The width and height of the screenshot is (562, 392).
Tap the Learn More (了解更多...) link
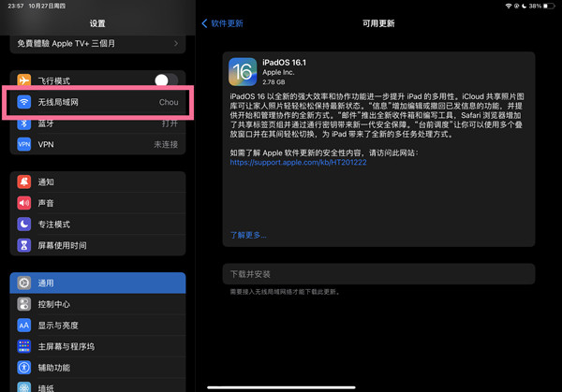[248, 235]
